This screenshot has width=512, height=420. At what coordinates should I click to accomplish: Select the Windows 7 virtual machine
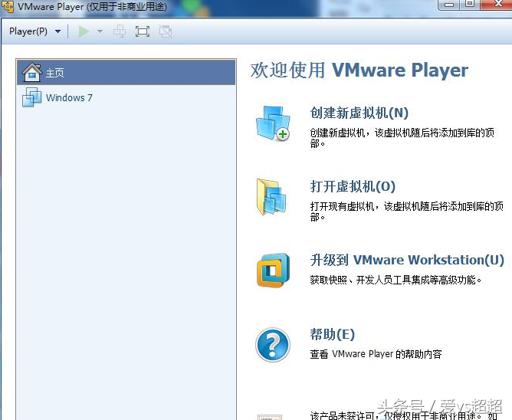pos(126,97)
